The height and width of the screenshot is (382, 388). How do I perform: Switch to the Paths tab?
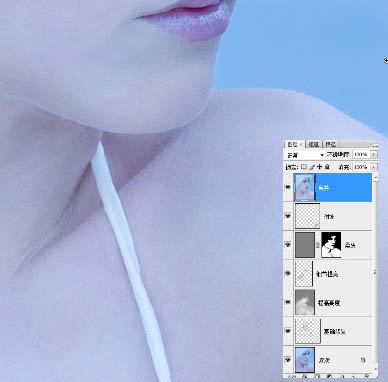click(330, 144)
